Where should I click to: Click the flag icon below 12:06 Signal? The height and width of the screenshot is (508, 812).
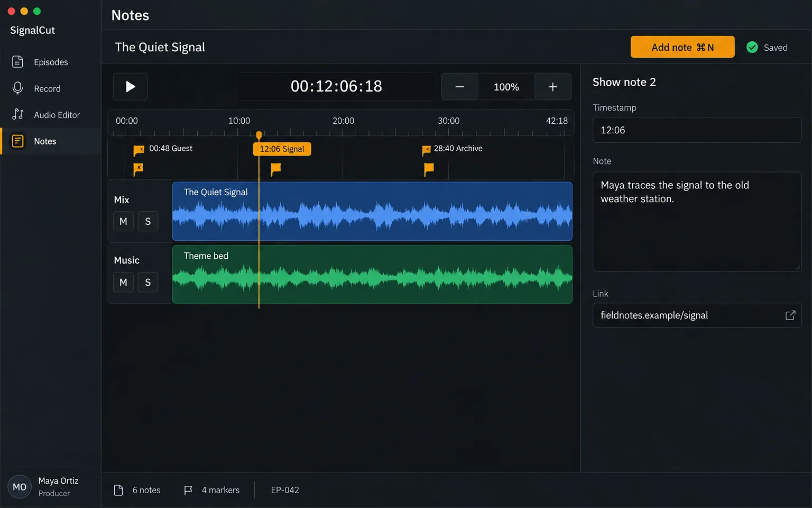276,169
